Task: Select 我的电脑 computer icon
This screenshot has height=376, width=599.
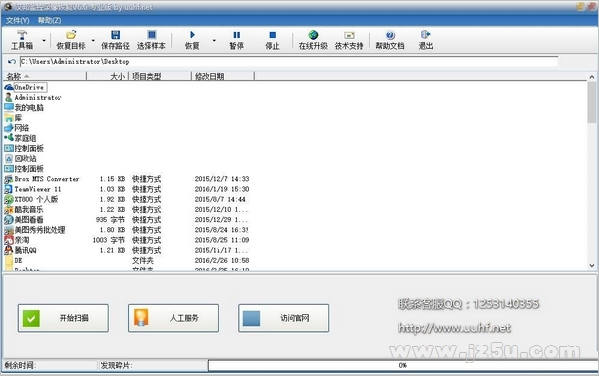Action: [9, 107]
